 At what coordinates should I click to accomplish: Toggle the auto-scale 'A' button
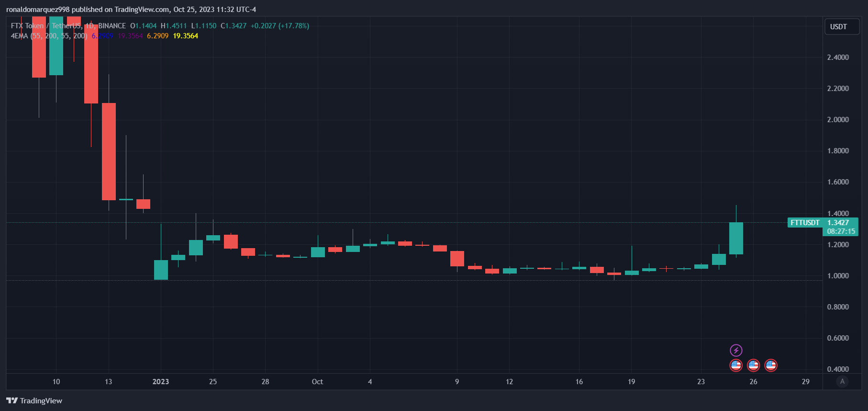point(842,381)
